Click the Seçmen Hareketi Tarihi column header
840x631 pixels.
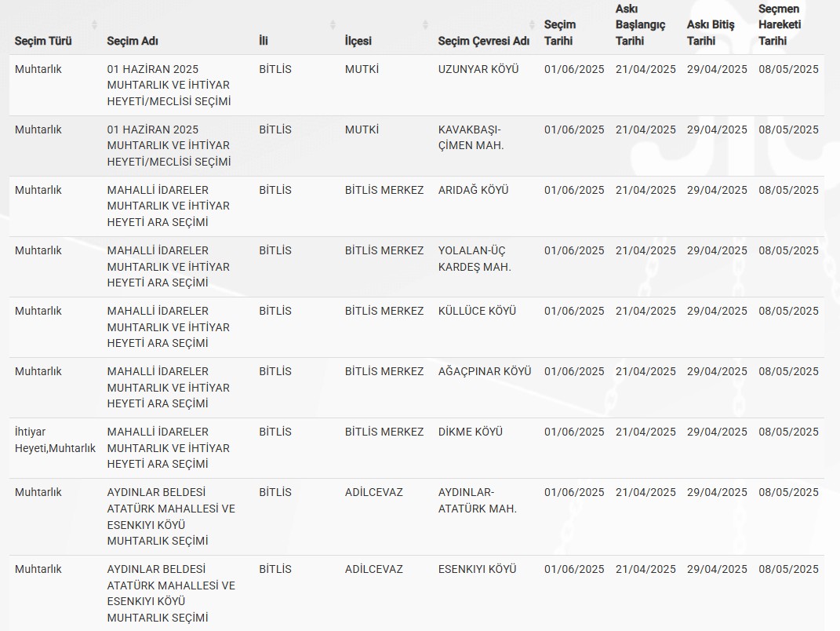(x=780, y=25)
